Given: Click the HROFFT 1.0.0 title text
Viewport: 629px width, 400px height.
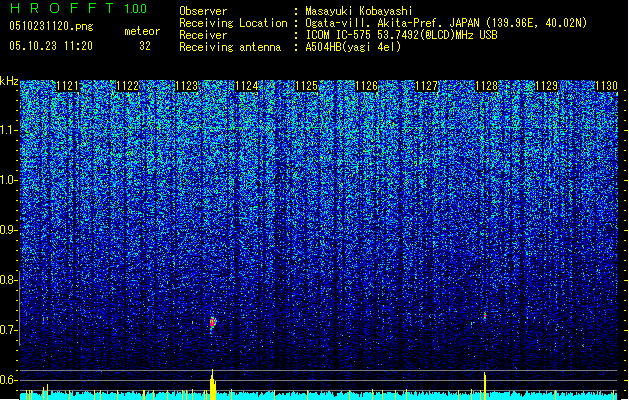Looking at the screenshot, I should [x=79, y=8].
